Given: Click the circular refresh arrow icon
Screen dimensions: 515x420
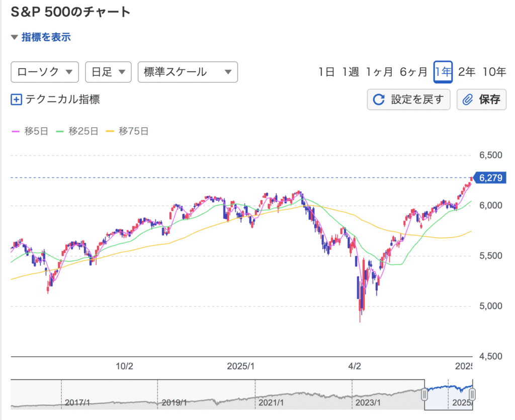Looking at the screenshot, I should (x=379, y=99).
